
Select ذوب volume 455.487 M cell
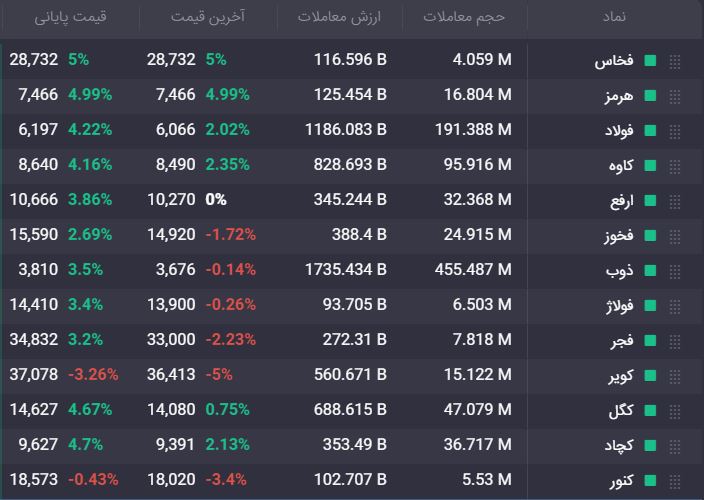pos(473,270)
